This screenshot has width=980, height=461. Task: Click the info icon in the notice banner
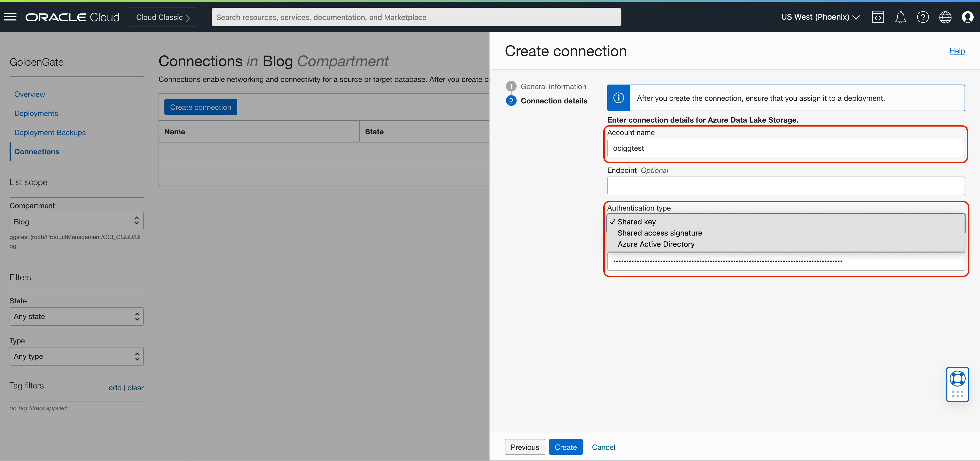[x=618, y=98]
